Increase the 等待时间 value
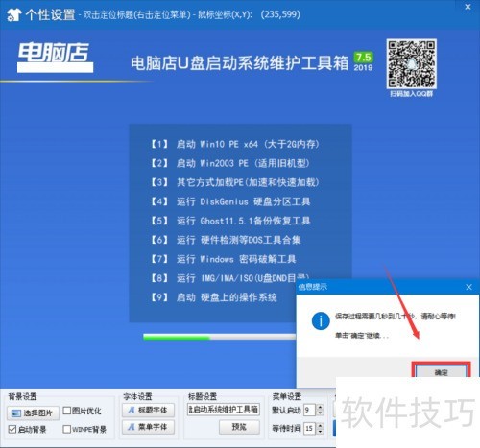 (x=321, y=426)
